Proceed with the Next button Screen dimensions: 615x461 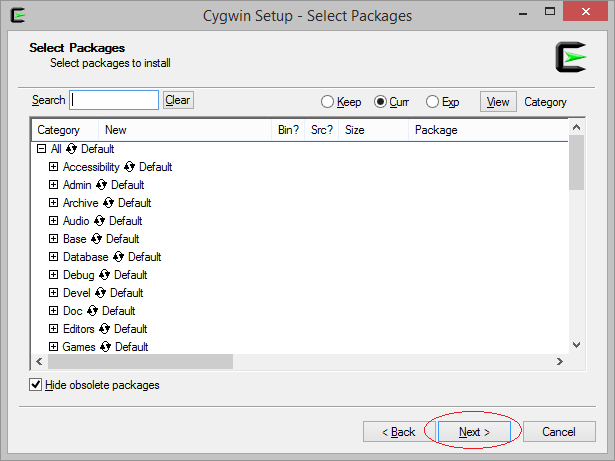475,432
